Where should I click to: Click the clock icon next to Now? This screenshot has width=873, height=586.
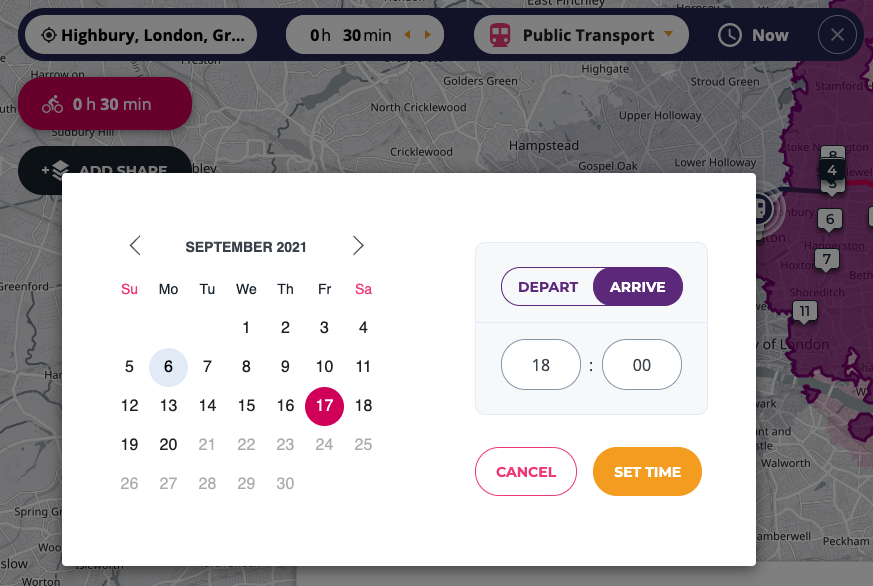coord(731,35)
